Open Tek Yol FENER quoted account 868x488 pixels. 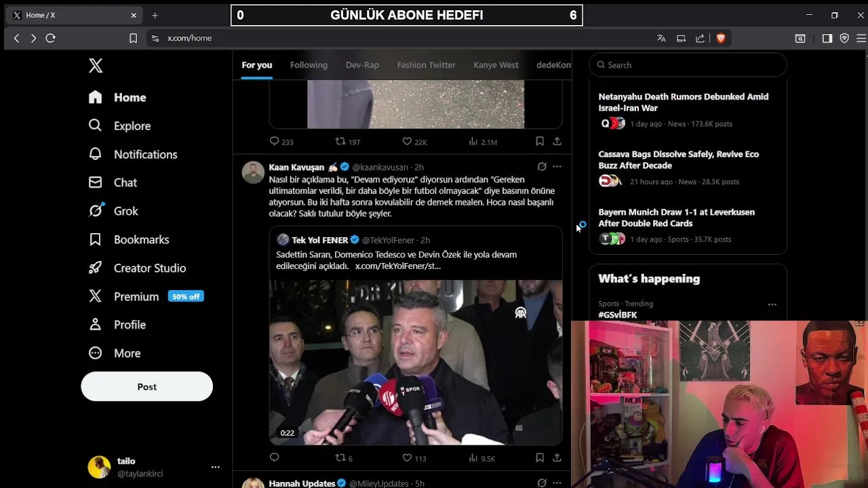click(x=320, y=240)
